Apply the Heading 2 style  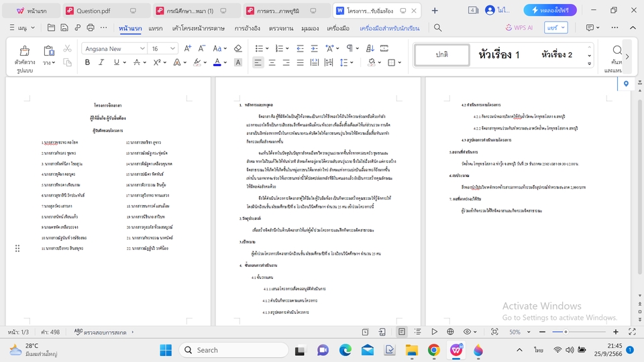(x=557, y=54)
